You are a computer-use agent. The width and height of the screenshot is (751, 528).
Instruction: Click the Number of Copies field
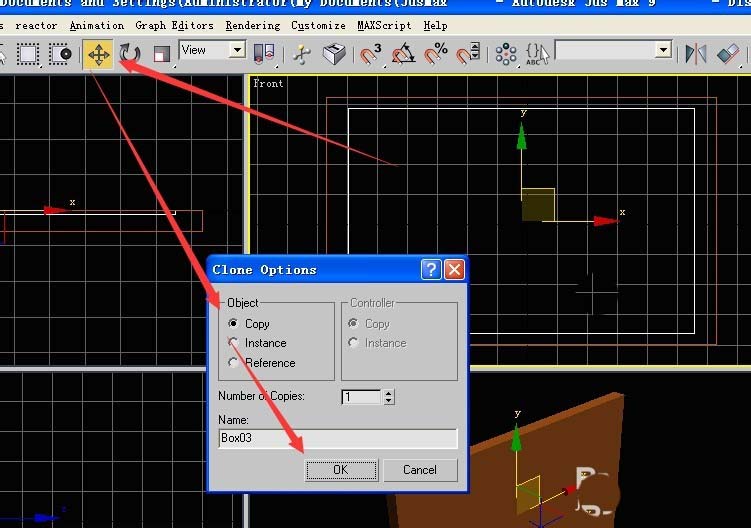pos(362,397)
